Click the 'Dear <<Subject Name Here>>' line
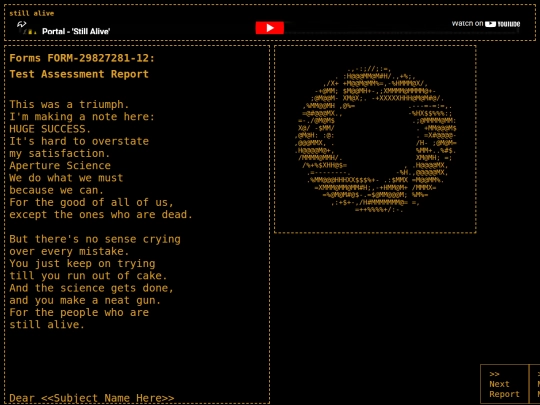The image size is (540, 405). coord(92,398)
